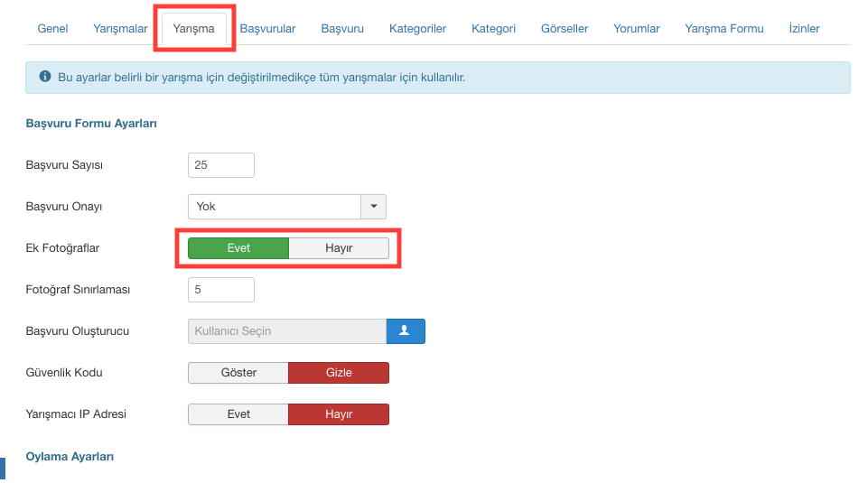Click the info icon in the blue notice

(x=44, y=78)
